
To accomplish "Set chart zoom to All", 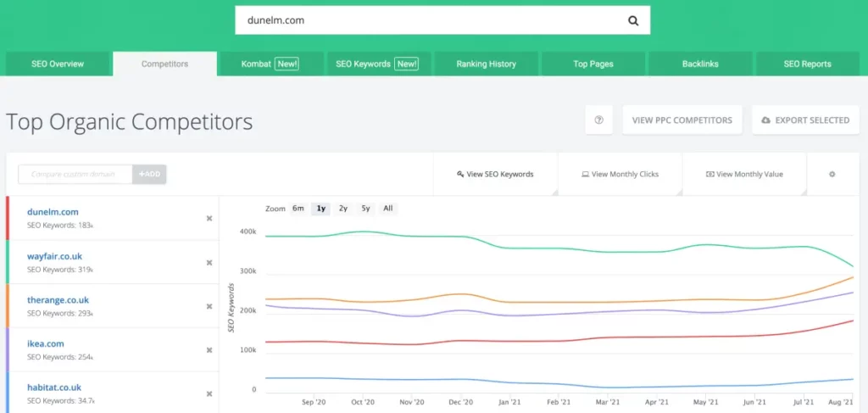I will pyautogui.click(x=388, y=209).
